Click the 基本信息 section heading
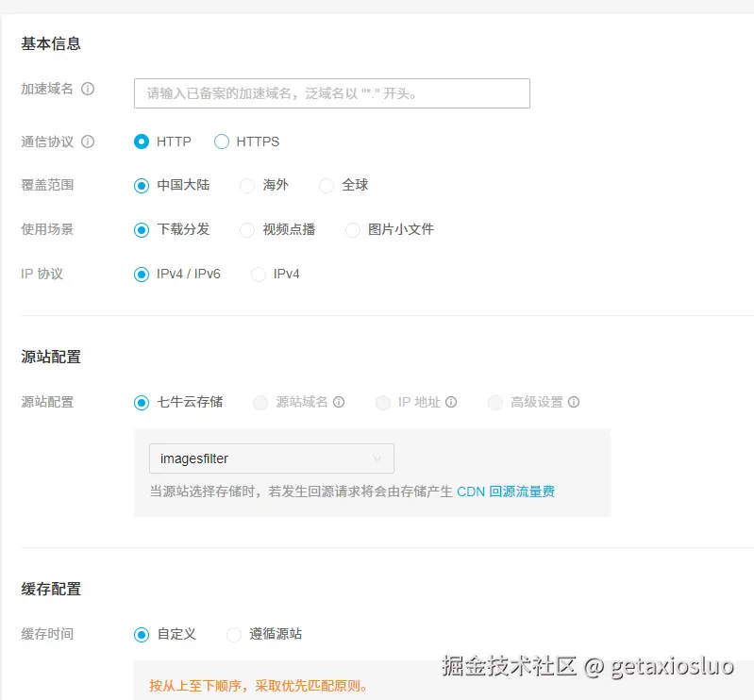 pyautogui.click(x=51, y=43)
